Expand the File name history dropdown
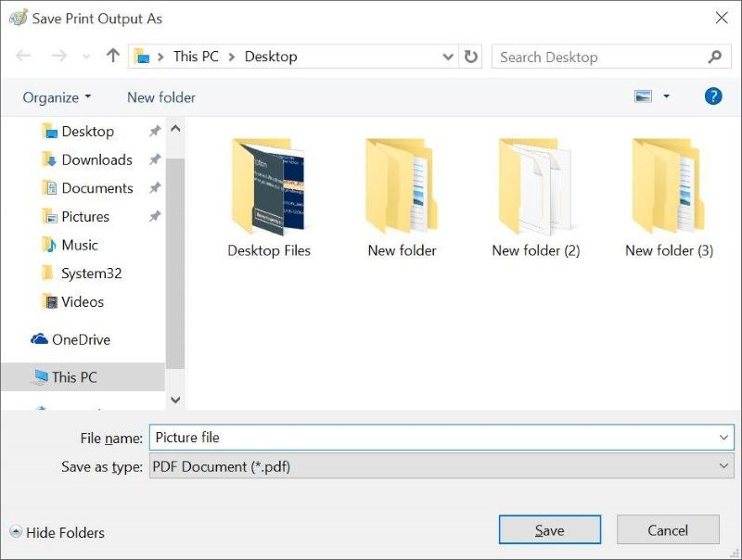This screenshot has width=742, height=560. 723,438
